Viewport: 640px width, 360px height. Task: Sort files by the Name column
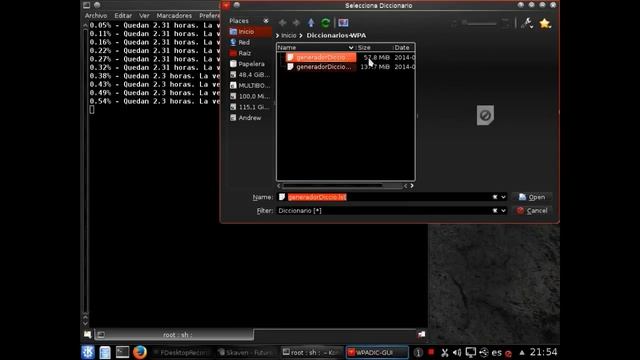[x=316, y=48]
